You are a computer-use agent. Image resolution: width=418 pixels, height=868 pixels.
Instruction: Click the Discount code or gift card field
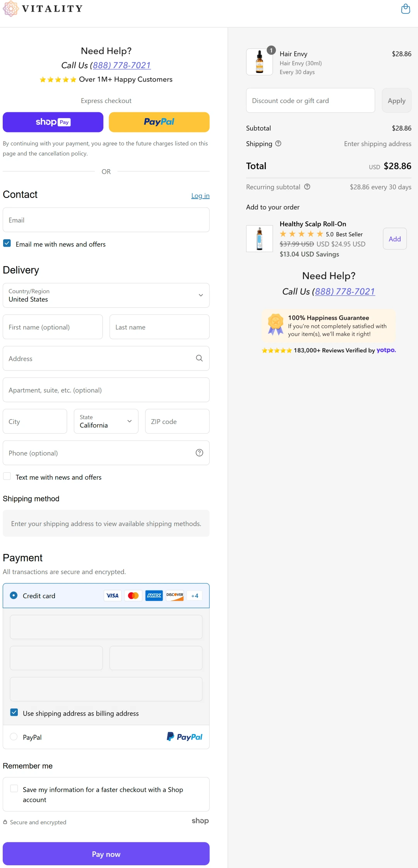[x=310, y=101]
